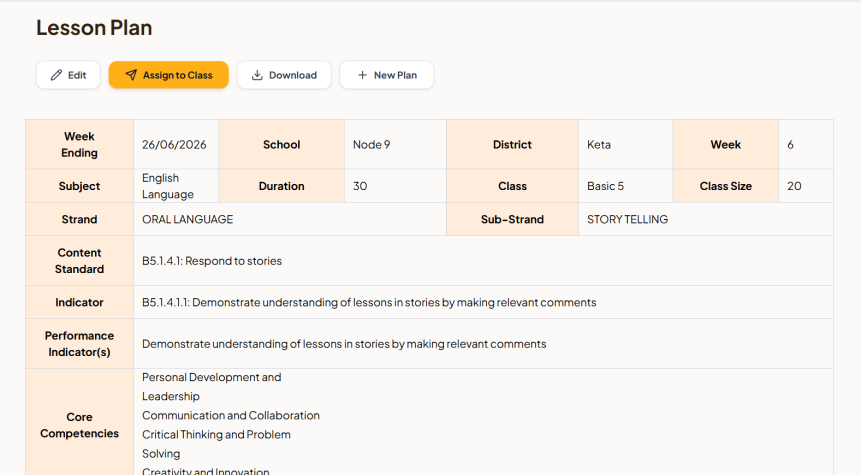Select the Indicator label cell

(x=80, y=302)
